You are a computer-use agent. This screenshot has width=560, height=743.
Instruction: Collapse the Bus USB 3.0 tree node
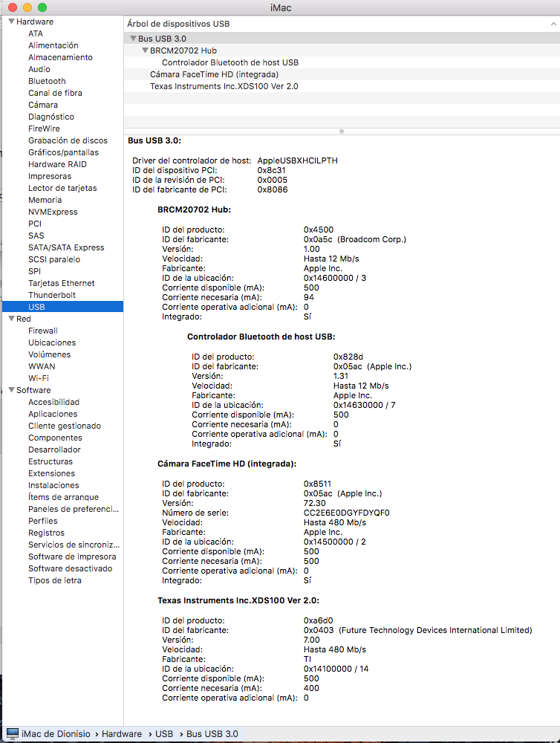[133, 39]
